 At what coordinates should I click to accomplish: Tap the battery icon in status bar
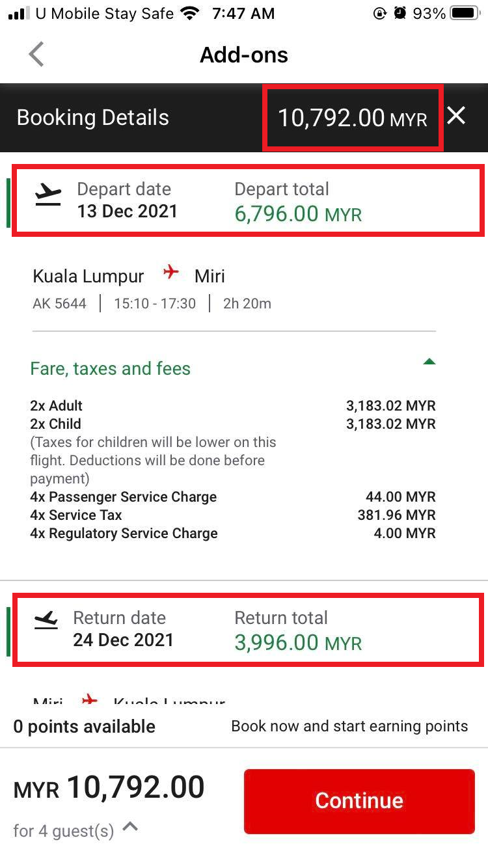465,13
